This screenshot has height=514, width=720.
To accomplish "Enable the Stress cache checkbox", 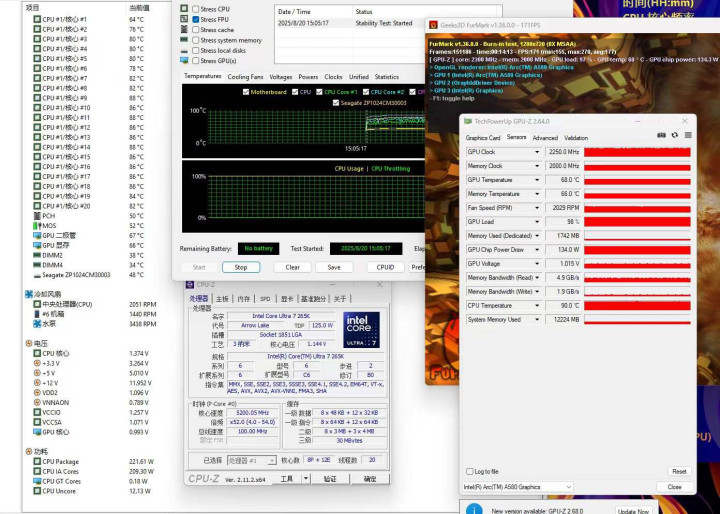I will [196, 29].
